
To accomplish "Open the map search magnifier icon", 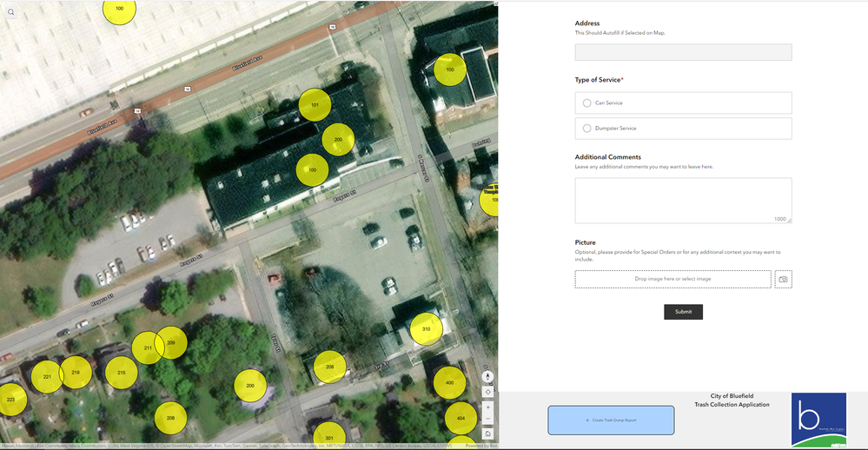I will [x=10, y=11].
